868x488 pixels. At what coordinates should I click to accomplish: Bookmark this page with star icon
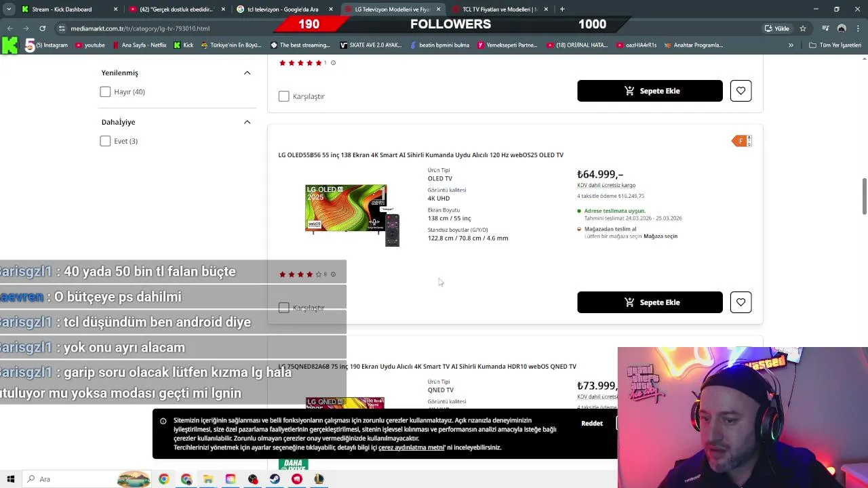point(803,28)
